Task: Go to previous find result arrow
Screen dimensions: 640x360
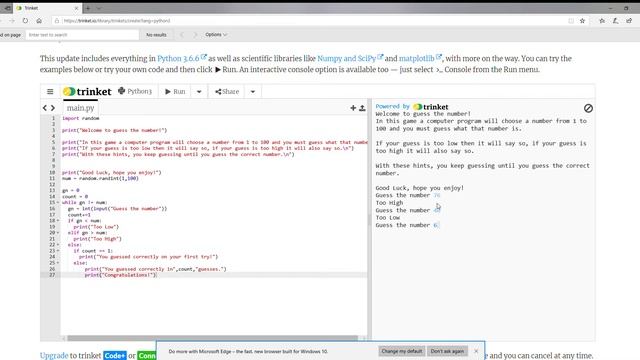Action: pos(182,35)
